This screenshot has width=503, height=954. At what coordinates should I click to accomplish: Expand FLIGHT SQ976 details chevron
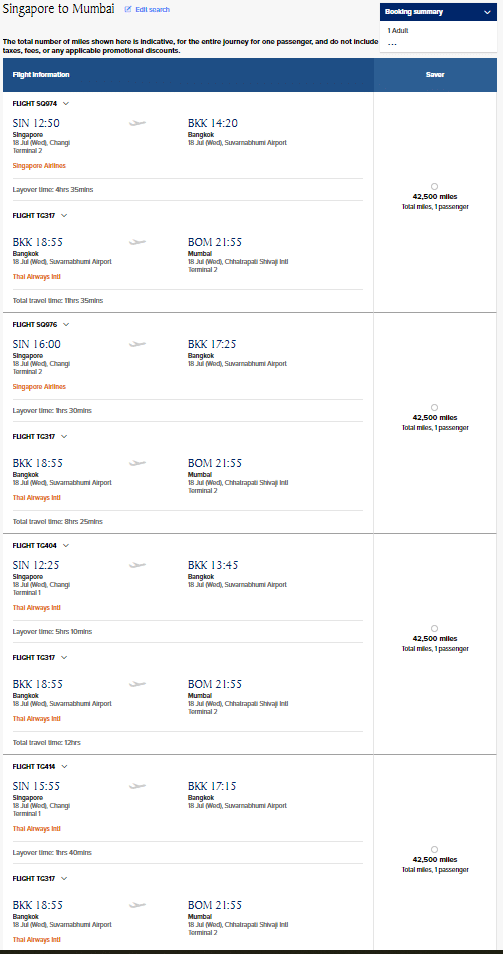click(x=66, y=324)
